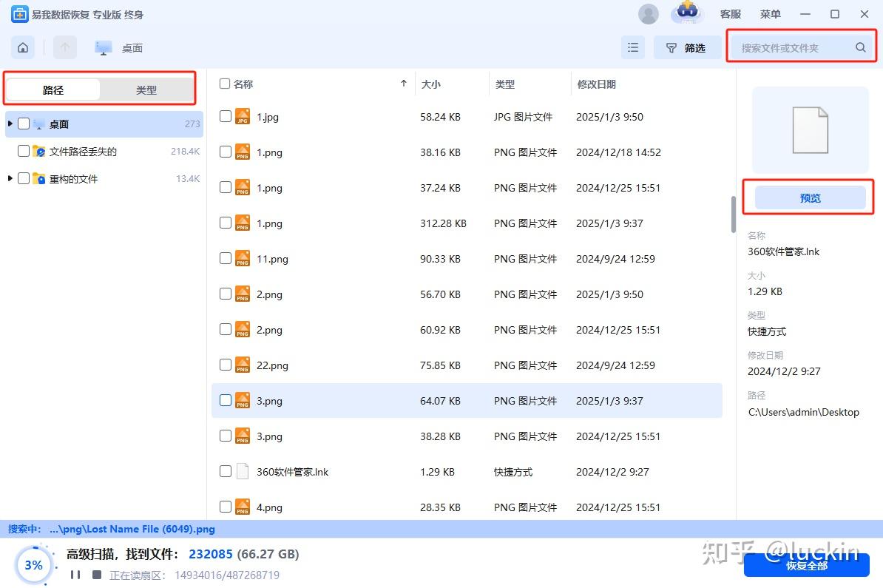Select the file sized 64.07 KB
The width and height of the screenshot is (883, 588).
[x=467, y=400]
